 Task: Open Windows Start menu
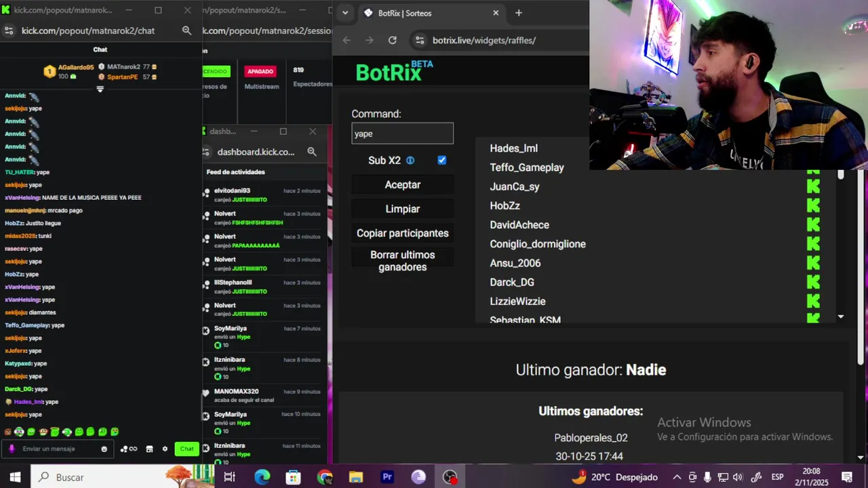(15, 477)
